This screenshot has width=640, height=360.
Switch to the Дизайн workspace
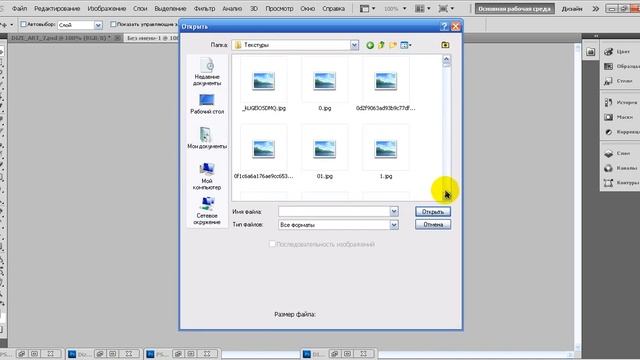pyautogui.click(x=572, y=9)
